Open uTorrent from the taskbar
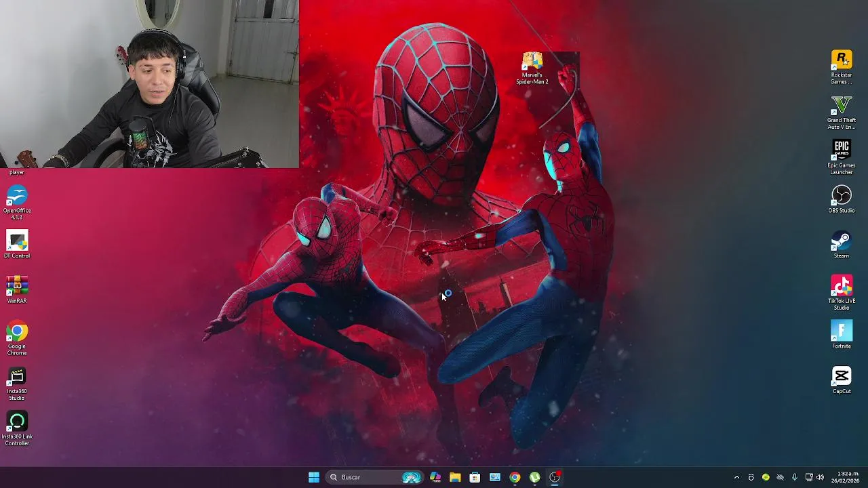The width and height of the screenshot is (868, 488). click(534, 477)
